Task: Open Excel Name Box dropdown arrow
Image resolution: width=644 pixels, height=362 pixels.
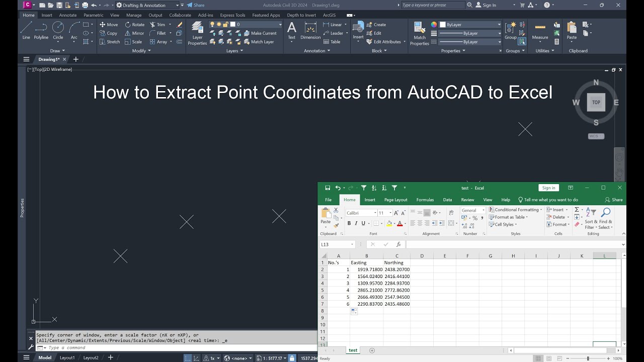Action: point(352,244)
